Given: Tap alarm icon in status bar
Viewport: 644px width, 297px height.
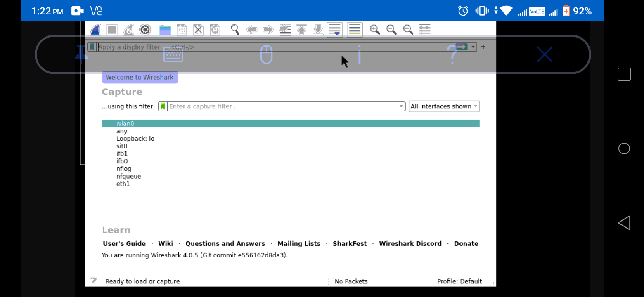Looking at the screenshot, I should click(x=463, y=11).
